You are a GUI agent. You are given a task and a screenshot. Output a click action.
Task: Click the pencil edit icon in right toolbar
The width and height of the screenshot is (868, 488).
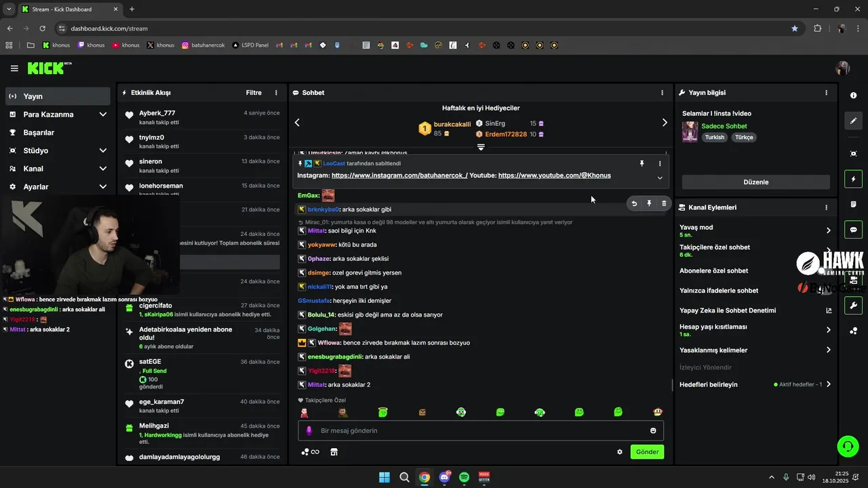(853, 121)
